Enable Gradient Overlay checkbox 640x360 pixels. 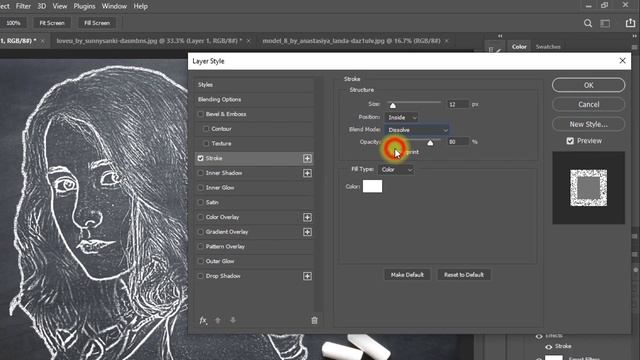coord(200,231)
